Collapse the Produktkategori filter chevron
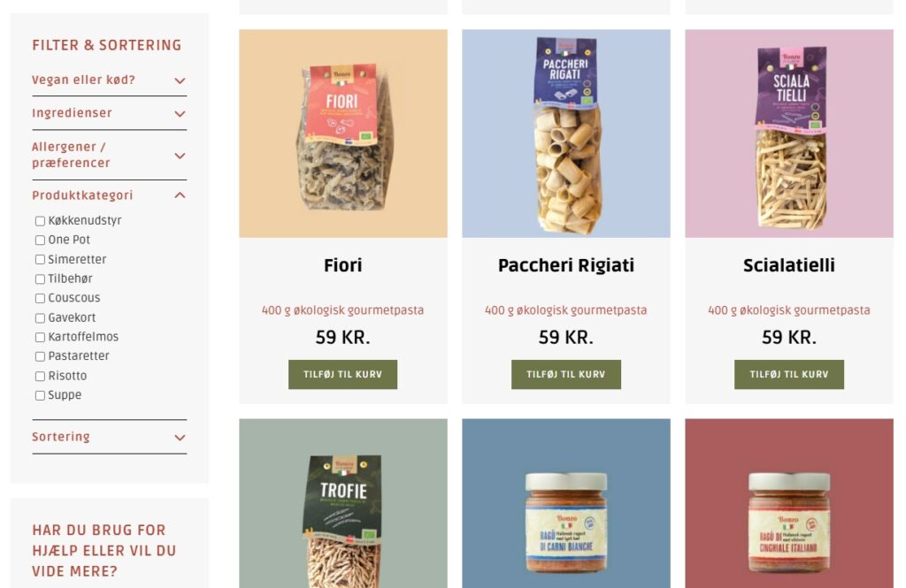The width and height of the screenshot is (906, 588). pyautogui.click(x=180, y=195)
